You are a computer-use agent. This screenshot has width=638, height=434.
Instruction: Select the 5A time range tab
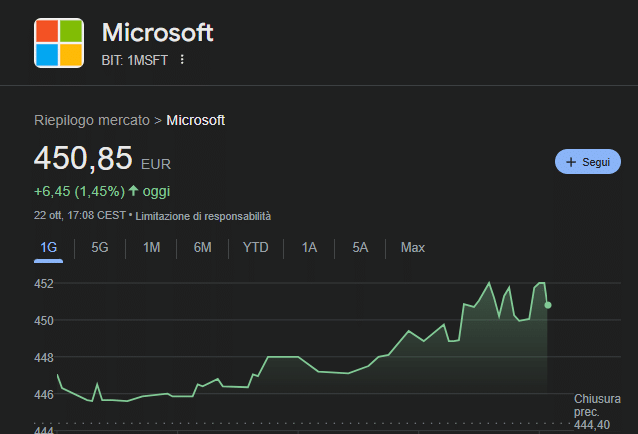click(x=360, y=247)
